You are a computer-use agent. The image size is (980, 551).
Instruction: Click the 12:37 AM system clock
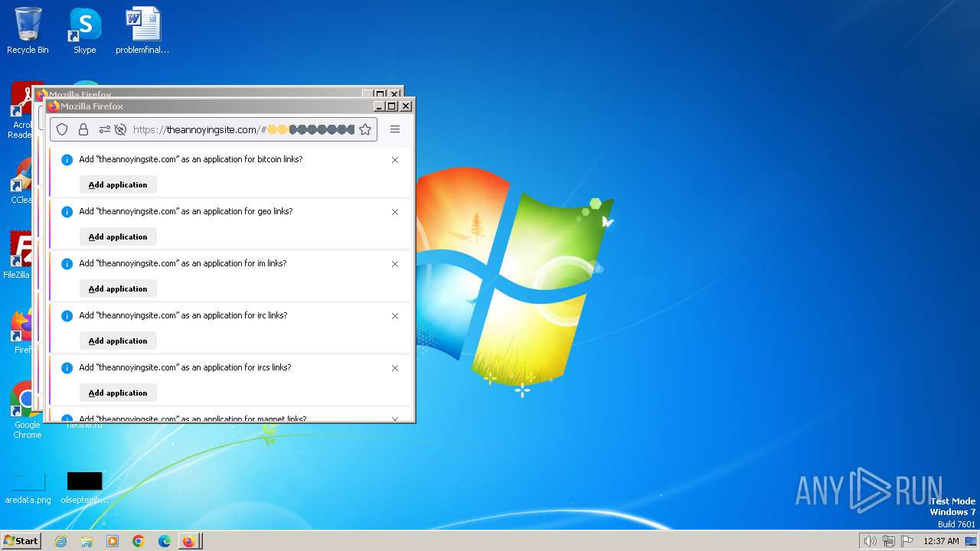click(941, 541)
